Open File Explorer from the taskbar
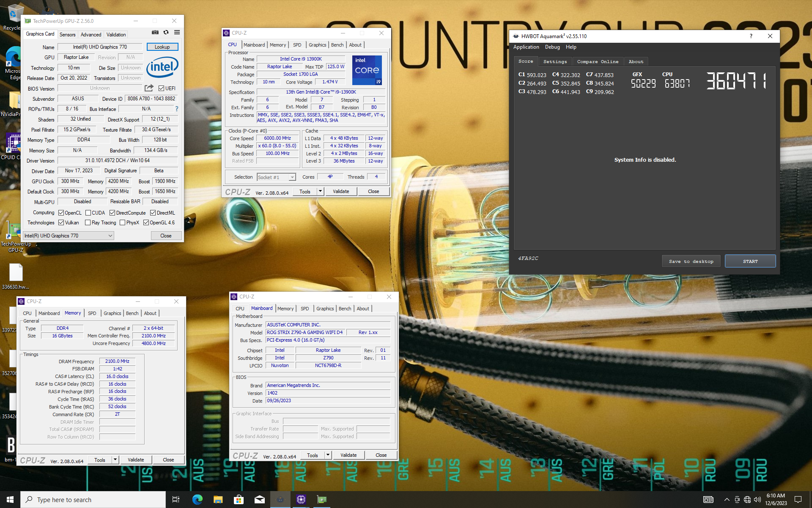The height and width of the screenshot is (508, 812). coord(218,500)
